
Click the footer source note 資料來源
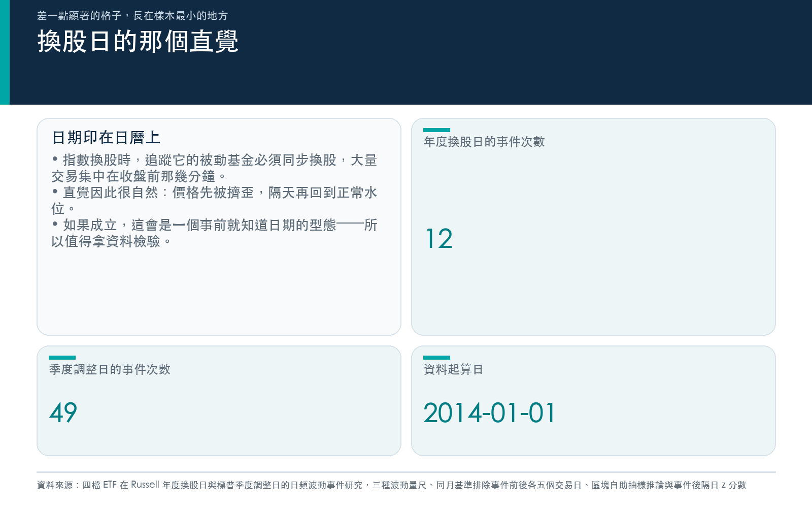click(391, 485)
